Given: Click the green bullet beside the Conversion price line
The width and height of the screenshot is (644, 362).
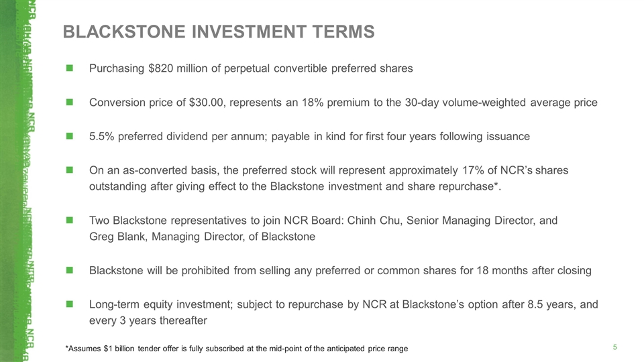Looking at the screenshot, I should pos(70,103).
